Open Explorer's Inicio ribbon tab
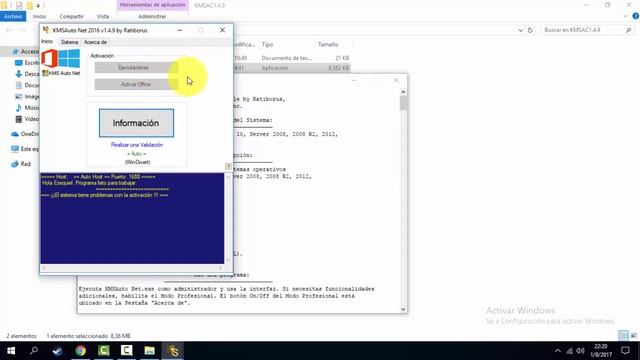 tap(39, 16)
